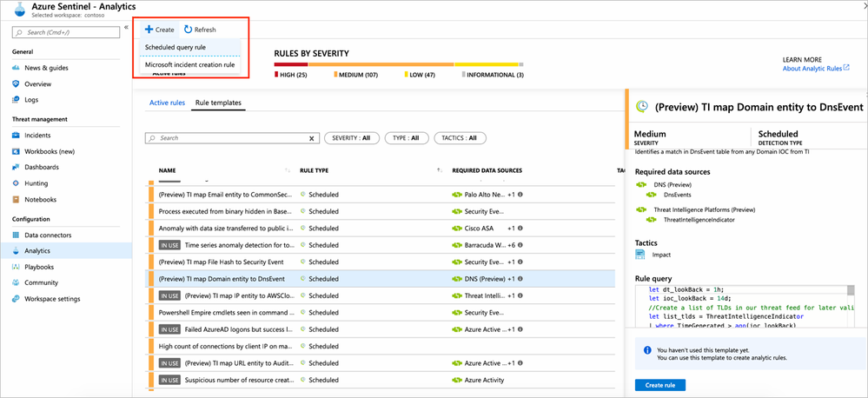The width and height of the screenshot is (868, 398).
Task: Choose Scheduled query rule menu entry
Action: pyautogui.click(x=190, y=48)
